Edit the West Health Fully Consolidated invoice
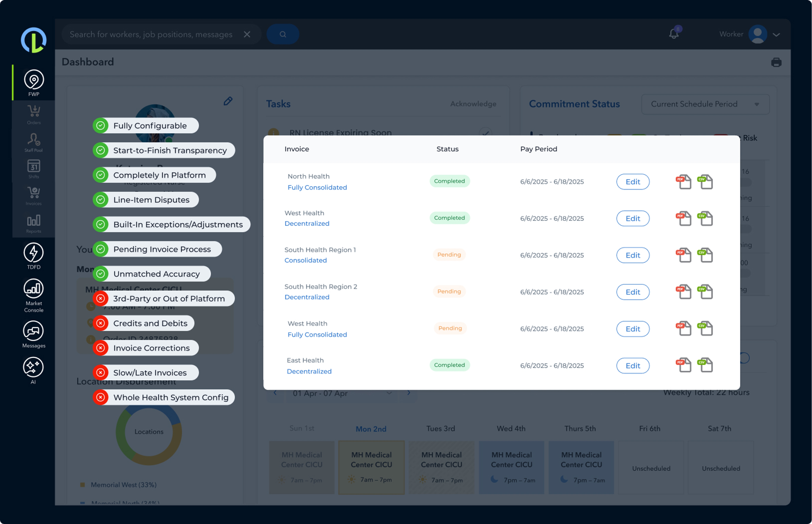The width and height of the screenshot is (812, 524). tap(633, 329)
